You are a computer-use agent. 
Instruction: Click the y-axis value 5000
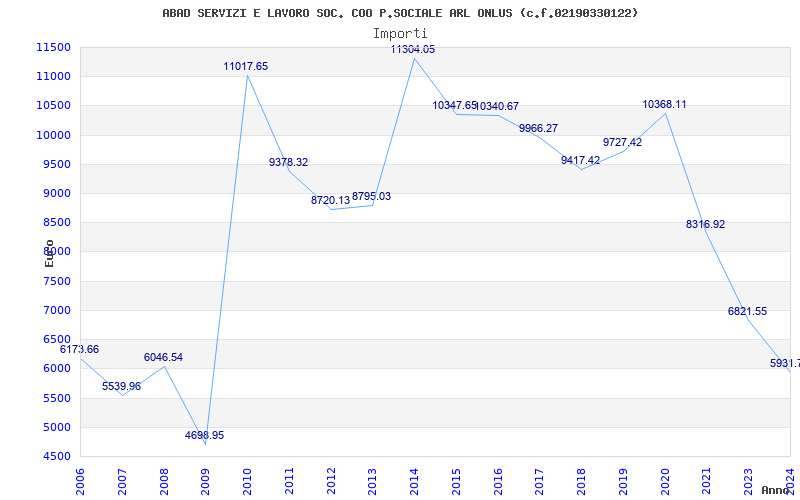point(56,427)
